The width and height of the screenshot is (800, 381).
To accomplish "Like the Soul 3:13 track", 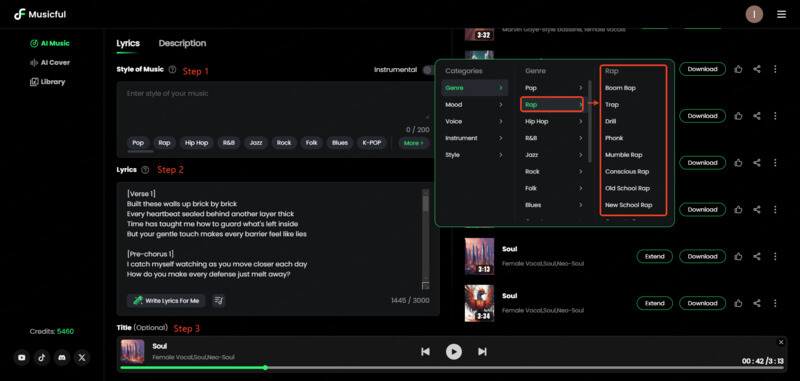I will point(738,257).
